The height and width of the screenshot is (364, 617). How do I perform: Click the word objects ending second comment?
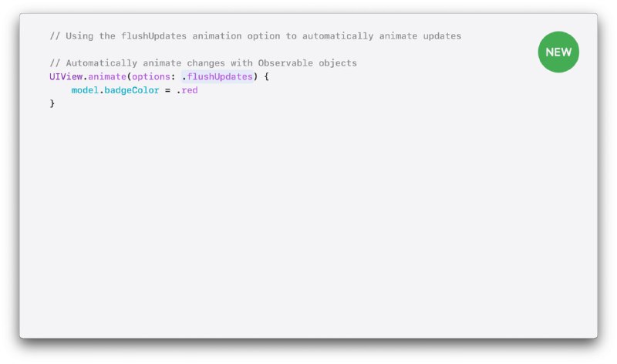(x=338, y=63)
